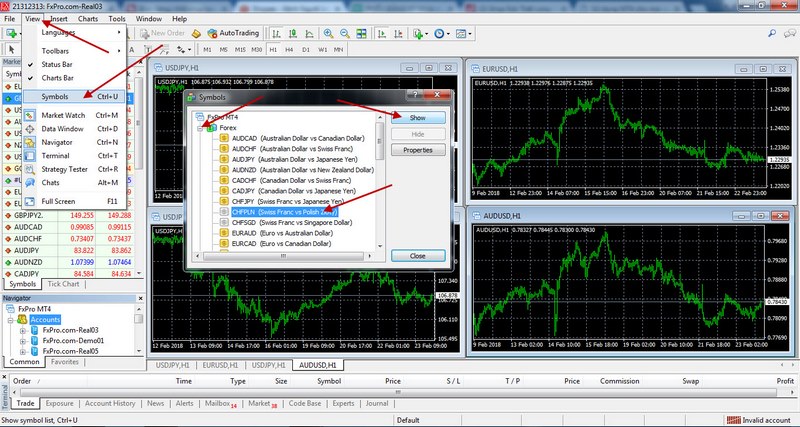
Task: Open the File menu
Action: (x=9, y=19)
